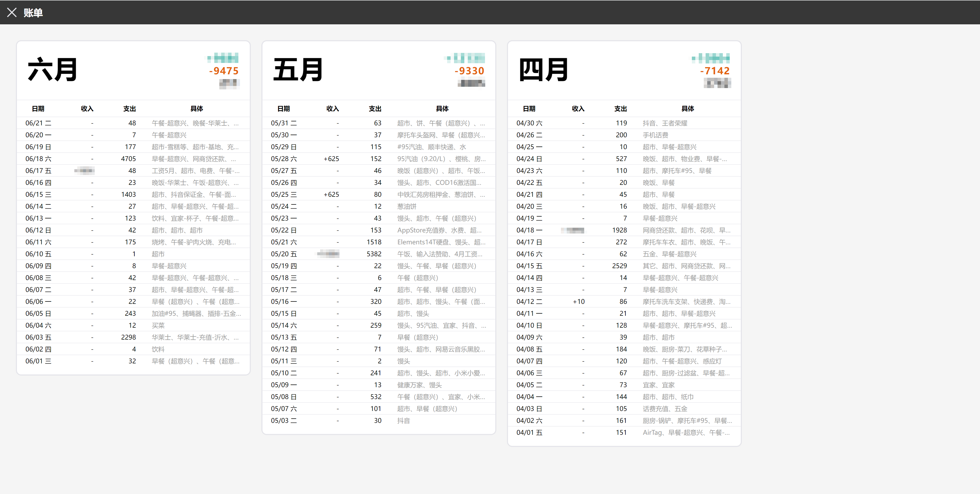Click May total expense -9330
980x494 pixels.
coord(469,71)
